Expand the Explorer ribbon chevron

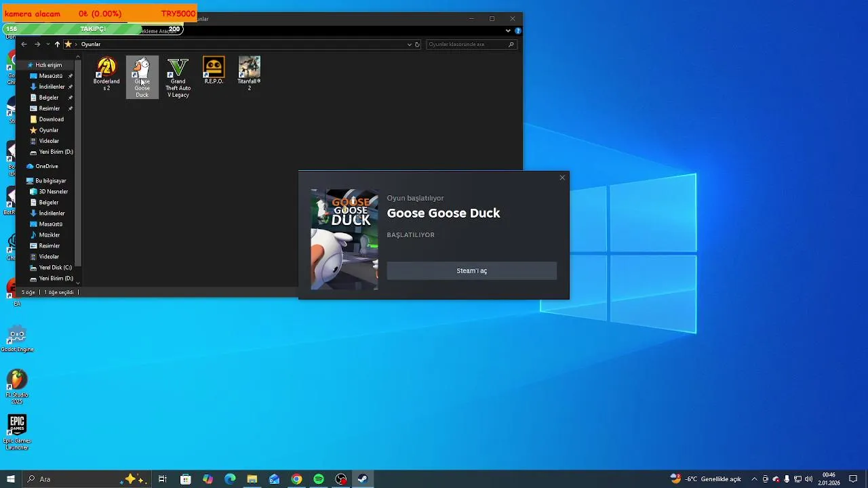tap(508, 30)
